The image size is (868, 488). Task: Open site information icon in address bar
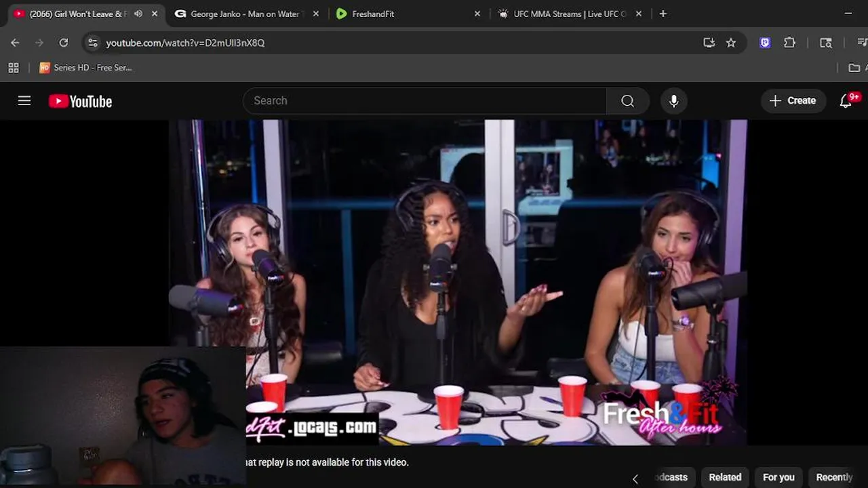point(93,43)
